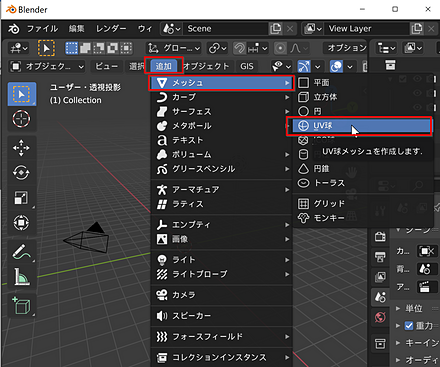The width and height of the screenshot is (440, 367).
Task: Click the View Layer name field
Action: pyautogui.click(x=368, y=29)
